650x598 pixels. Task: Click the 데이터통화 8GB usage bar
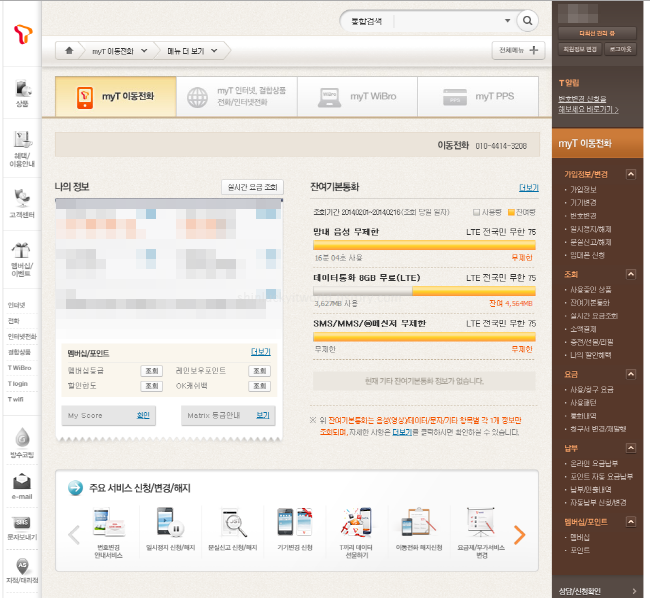tap(424, 291)
